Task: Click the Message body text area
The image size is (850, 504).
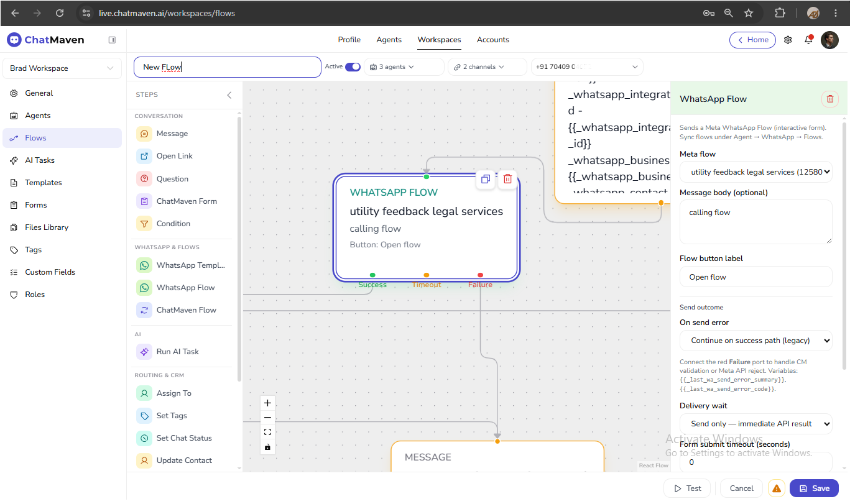Action: (x=756, y=222)
